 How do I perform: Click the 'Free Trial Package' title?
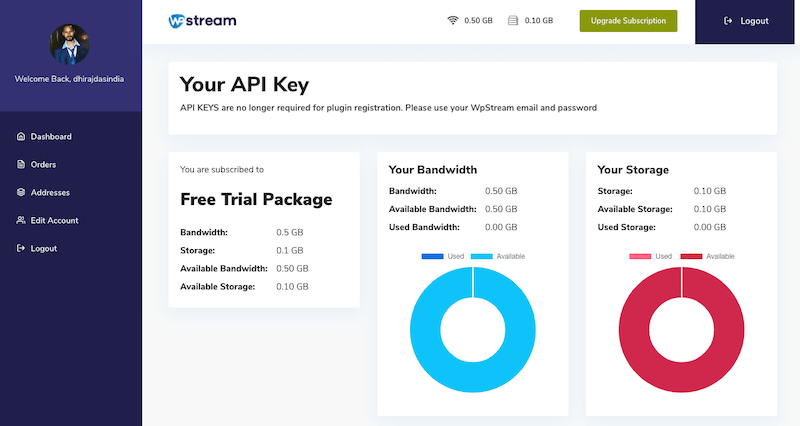click(256, 199)
